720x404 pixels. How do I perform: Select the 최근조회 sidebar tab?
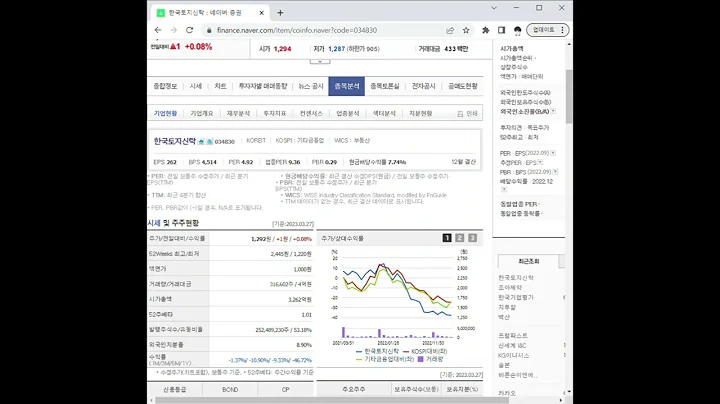529,261
